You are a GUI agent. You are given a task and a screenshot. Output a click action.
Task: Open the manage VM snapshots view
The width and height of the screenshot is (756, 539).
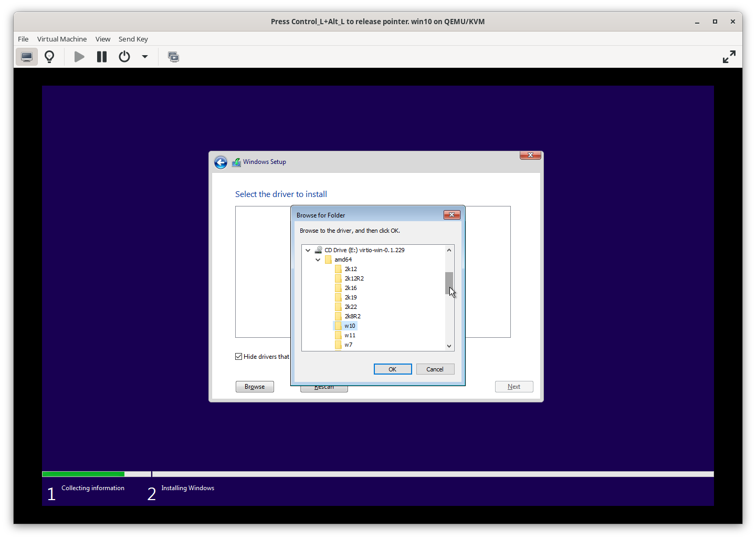(173, 57)
